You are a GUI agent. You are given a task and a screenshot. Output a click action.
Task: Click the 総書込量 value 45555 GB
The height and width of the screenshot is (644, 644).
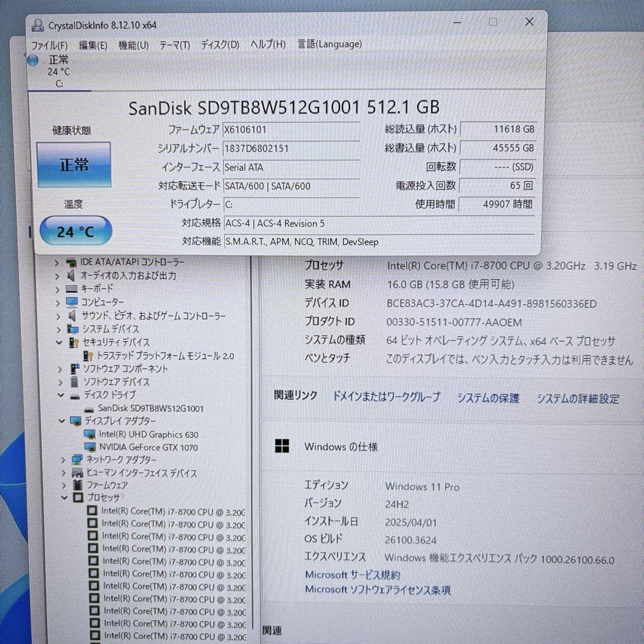click(x=498, y=148)
